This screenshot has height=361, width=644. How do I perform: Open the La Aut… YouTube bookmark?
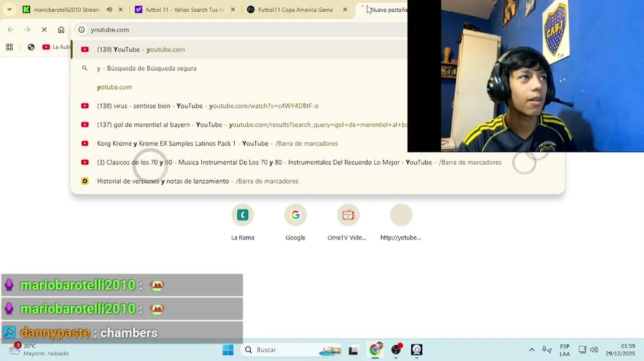tap(57, 47)
